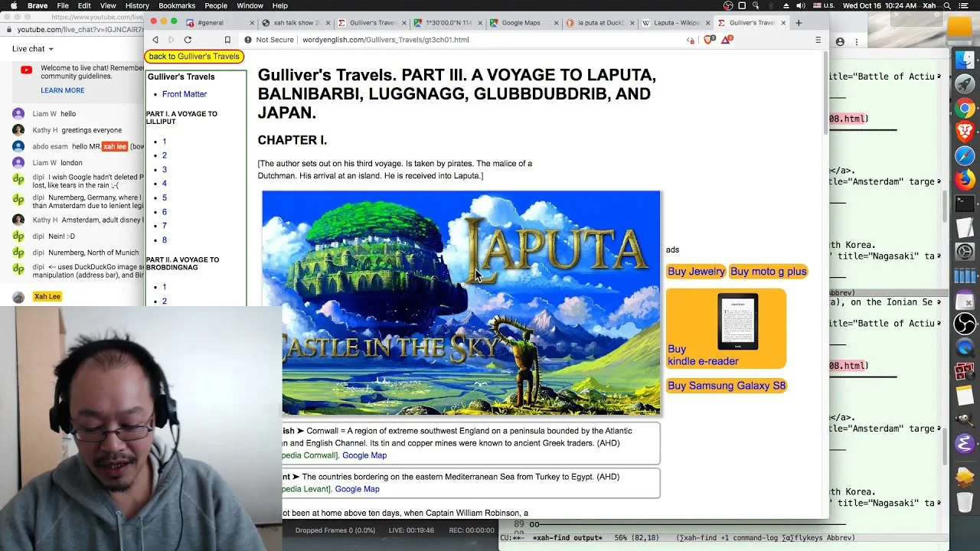980x551 pixels.
Task: Click Laputa Castle in the Sky image
Action: pos(461,303)
